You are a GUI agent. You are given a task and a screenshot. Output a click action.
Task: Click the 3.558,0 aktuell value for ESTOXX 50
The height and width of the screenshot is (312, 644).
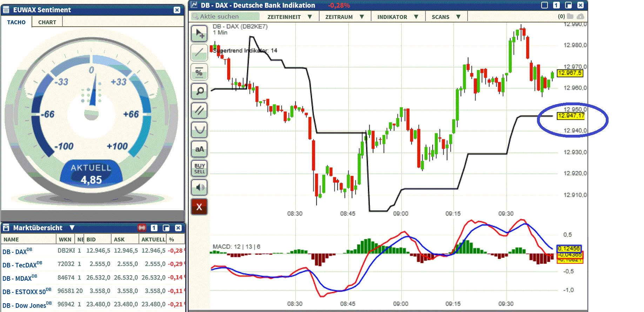[x=155, y=291]
